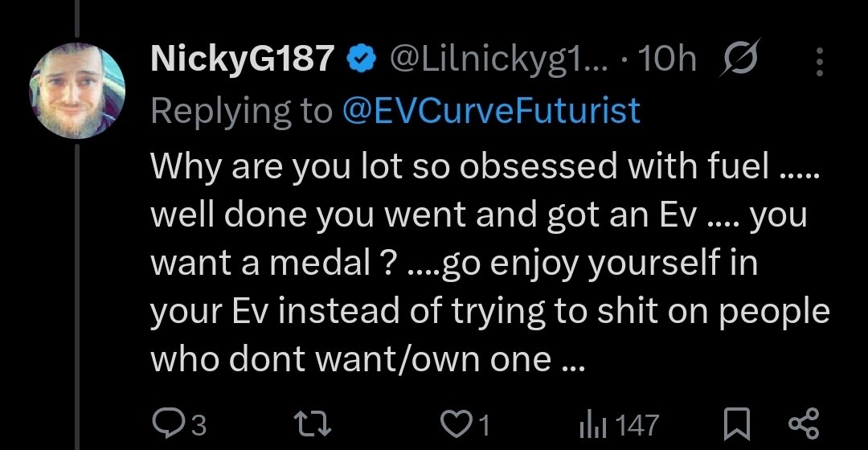Click the "Replying to" label
The image size is (868, 450).
(x=240, y=110)
